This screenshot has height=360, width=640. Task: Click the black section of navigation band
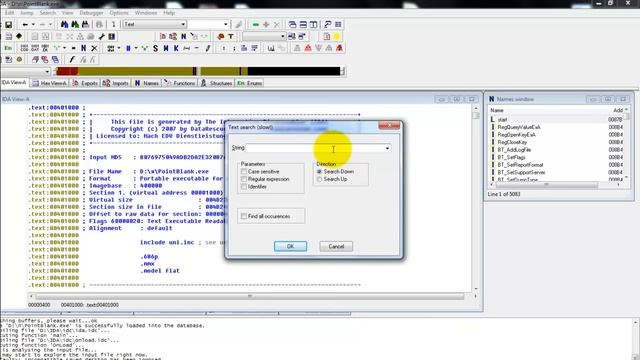(294, 71)
